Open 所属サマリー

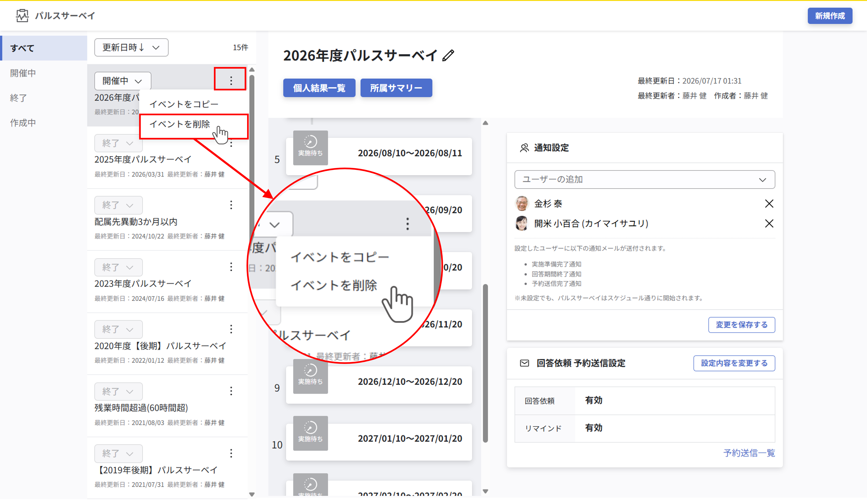coord(396,88)
